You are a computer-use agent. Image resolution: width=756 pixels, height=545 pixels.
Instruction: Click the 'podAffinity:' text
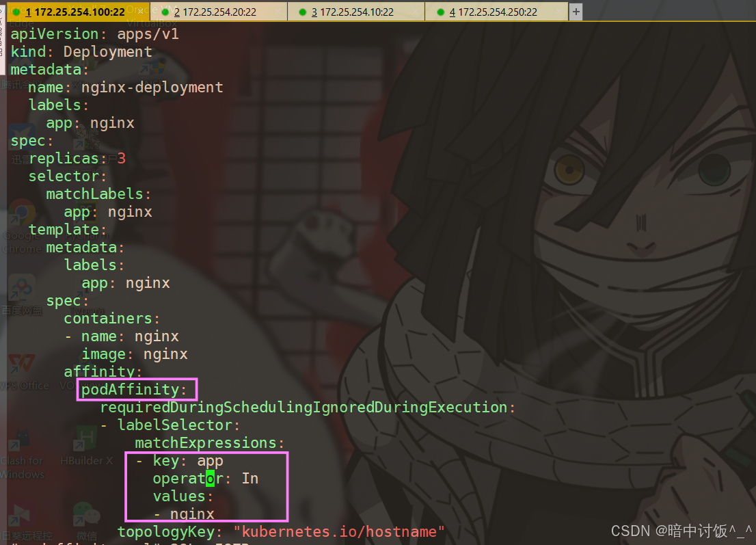click(134, 390)
